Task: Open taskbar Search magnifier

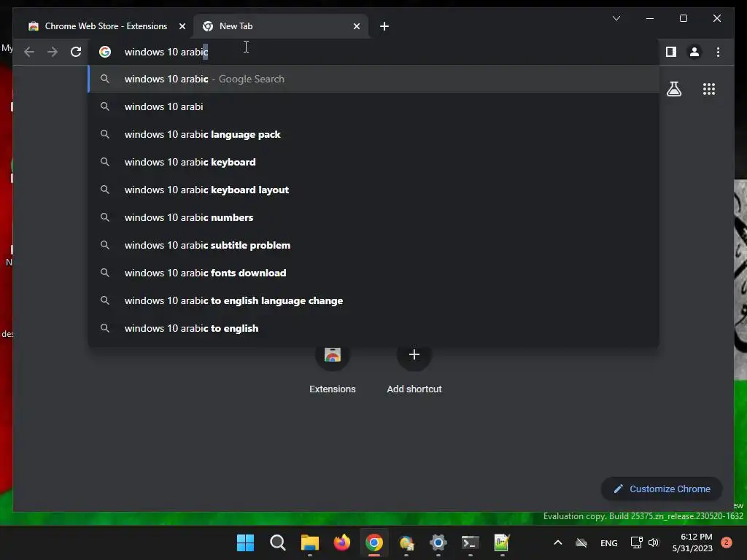Action: 278,542
